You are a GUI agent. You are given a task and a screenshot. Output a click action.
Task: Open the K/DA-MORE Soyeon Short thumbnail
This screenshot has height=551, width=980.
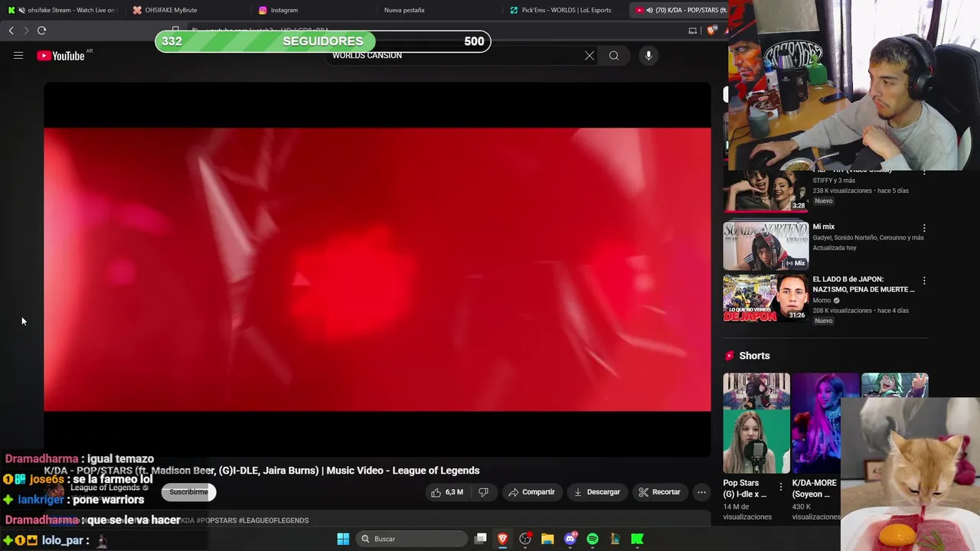[x=825, y=423]
